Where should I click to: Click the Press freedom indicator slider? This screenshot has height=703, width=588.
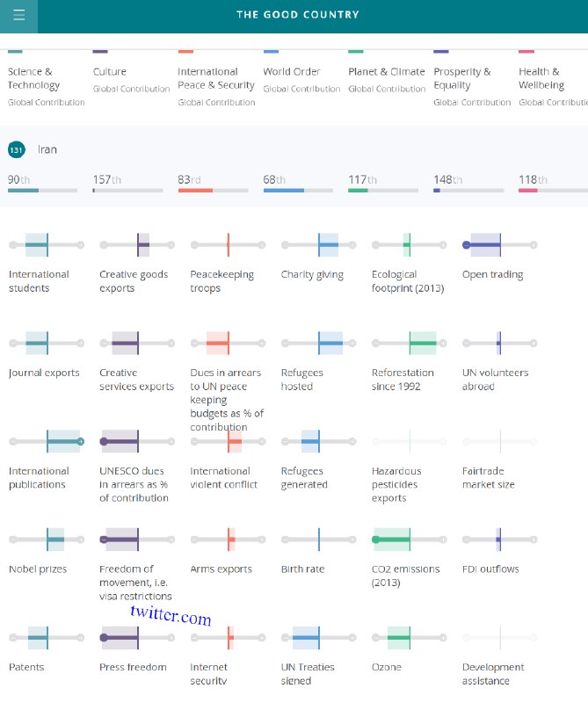click(135, 637)
